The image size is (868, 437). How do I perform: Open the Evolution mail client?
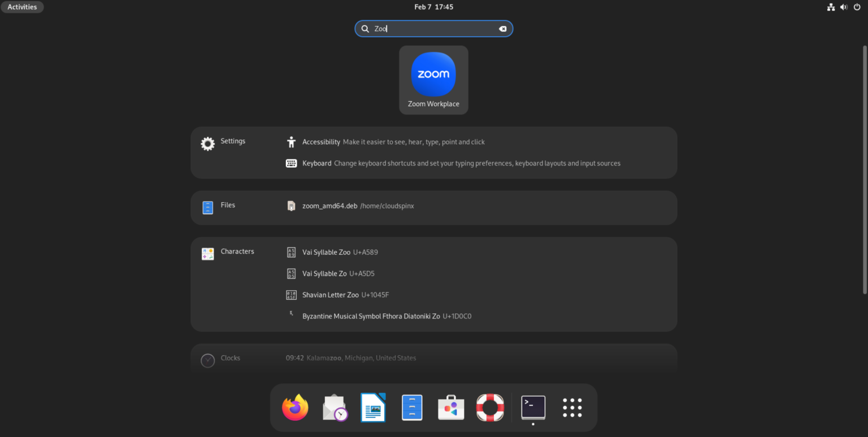335,407
